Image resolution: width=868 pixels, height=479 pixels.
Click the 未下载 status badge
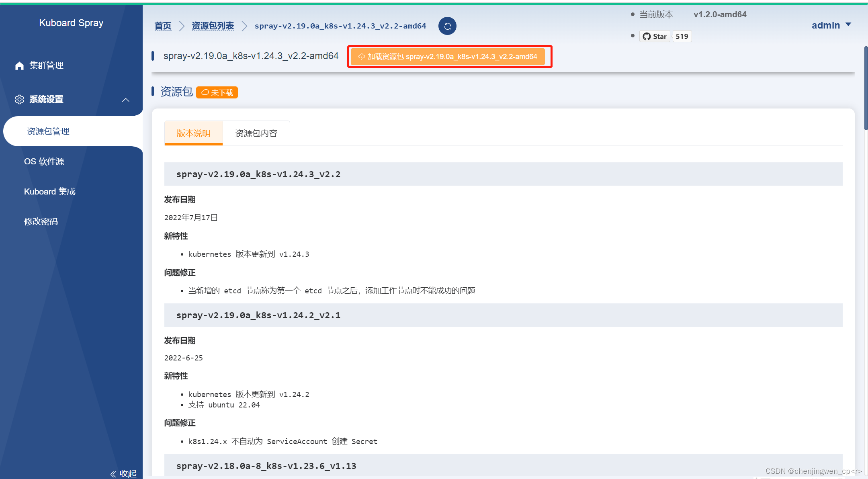click(x=217, y=92)
